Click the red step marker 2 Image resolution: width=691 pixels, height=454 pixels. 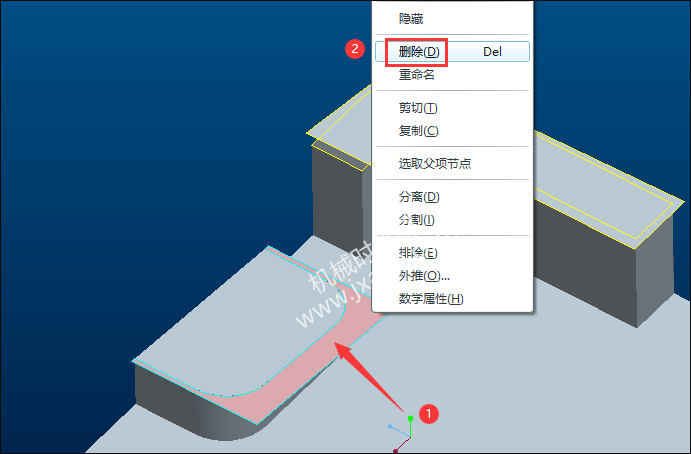pos(355,48)
